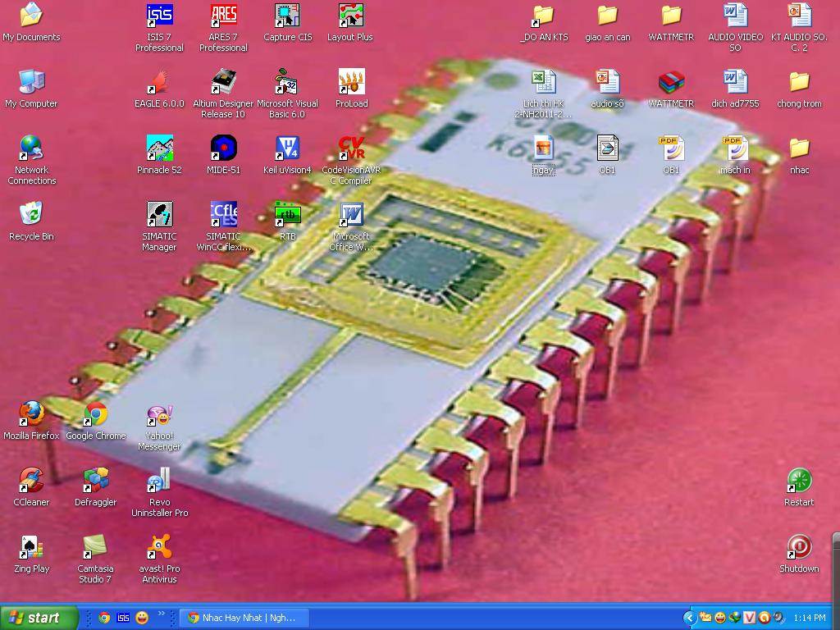This screenshot has width=840, height=630.
Task: Click Yahoo Messenger Quick Launch icon
Action: (x=142, y=618)
